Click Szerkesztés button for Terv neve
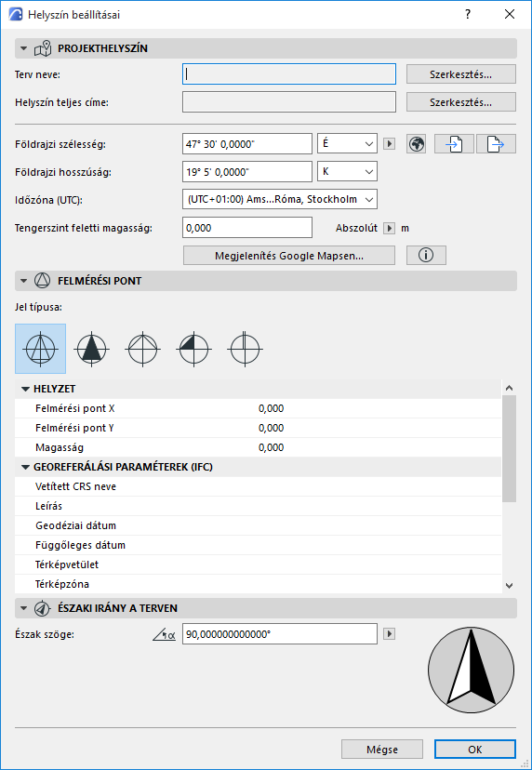532x770 pixels. click(461, 74)
